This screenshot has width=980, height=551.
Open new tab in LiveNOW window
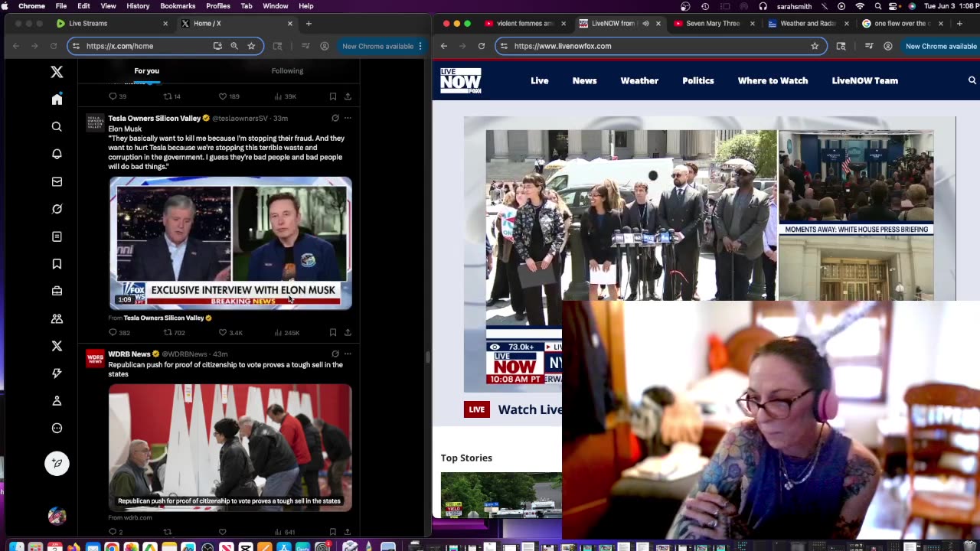[959, 24]
